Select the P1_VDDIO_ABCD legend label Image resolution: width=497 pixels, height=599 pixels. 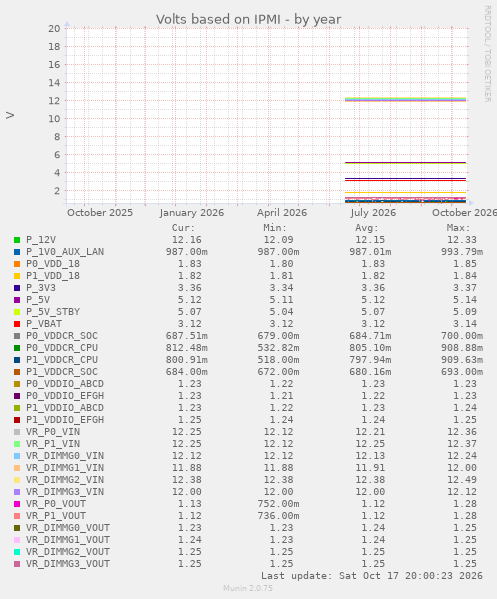click(65, 408)
